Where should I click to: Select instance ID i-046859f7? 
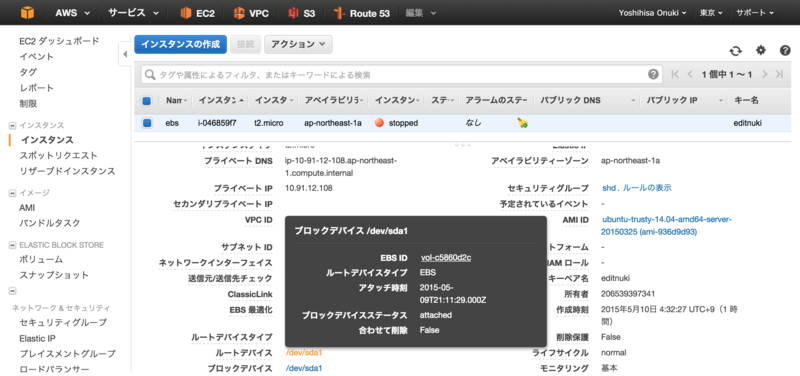[217, 123]
